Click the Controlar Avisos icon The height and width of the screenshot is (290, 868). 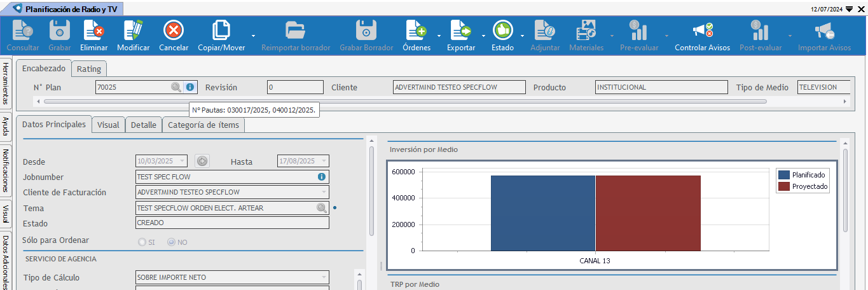click(703, 30)
